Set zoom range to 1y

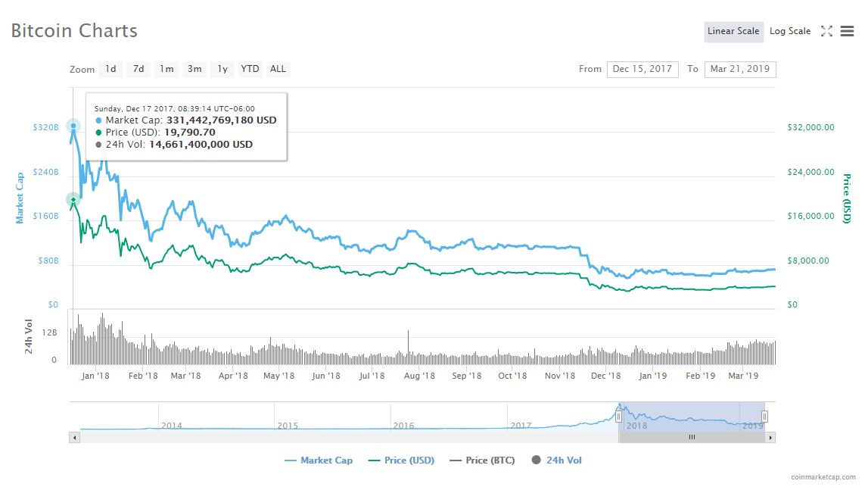pyautogui.click(x=222, y=69)
